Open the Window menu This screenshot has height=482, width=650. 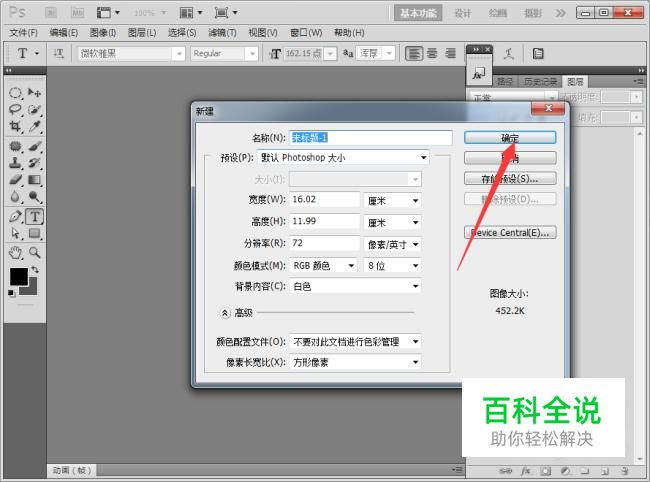pyautogui.click(x=306, y=32)
